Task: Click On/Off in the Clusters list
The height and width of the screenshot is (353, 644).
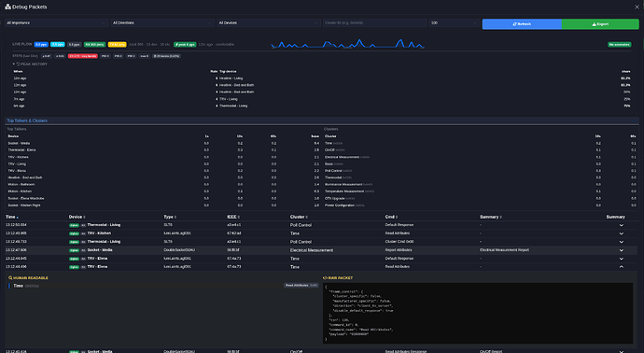Action: point(329,150)
